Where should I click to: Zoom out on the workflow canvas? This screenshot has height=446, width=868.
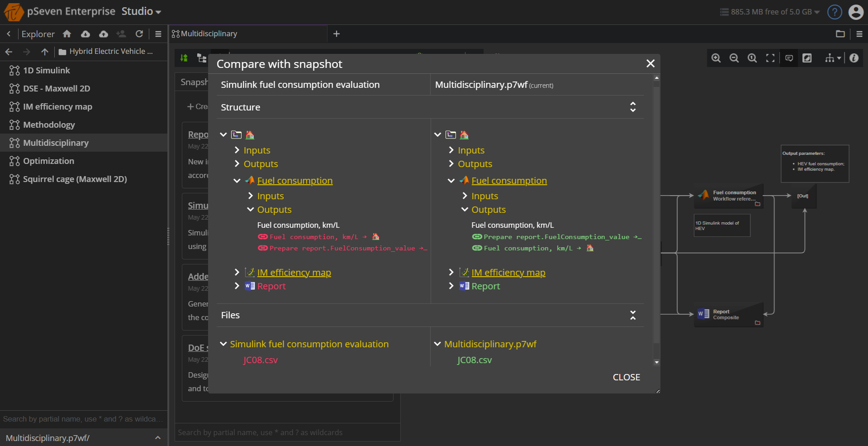click(x=734, y=58)
